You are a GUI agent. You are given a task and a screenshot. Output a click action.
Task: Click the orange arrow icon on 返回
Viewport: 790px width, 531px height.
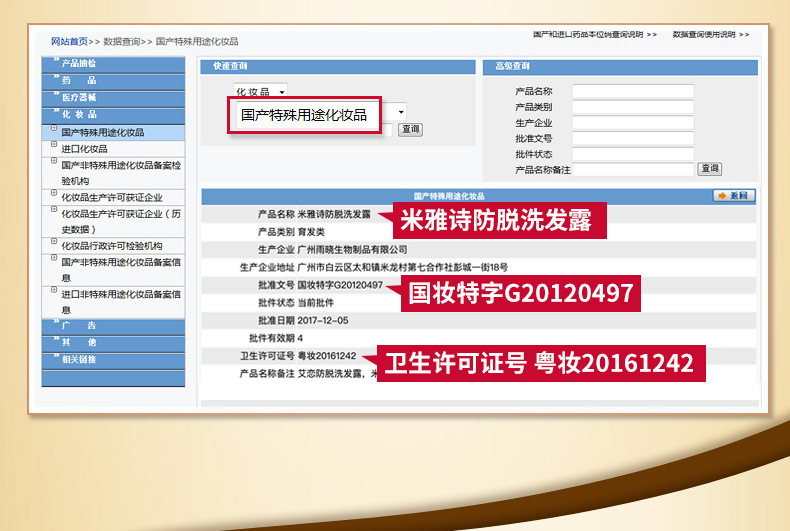tap(722, 195)
